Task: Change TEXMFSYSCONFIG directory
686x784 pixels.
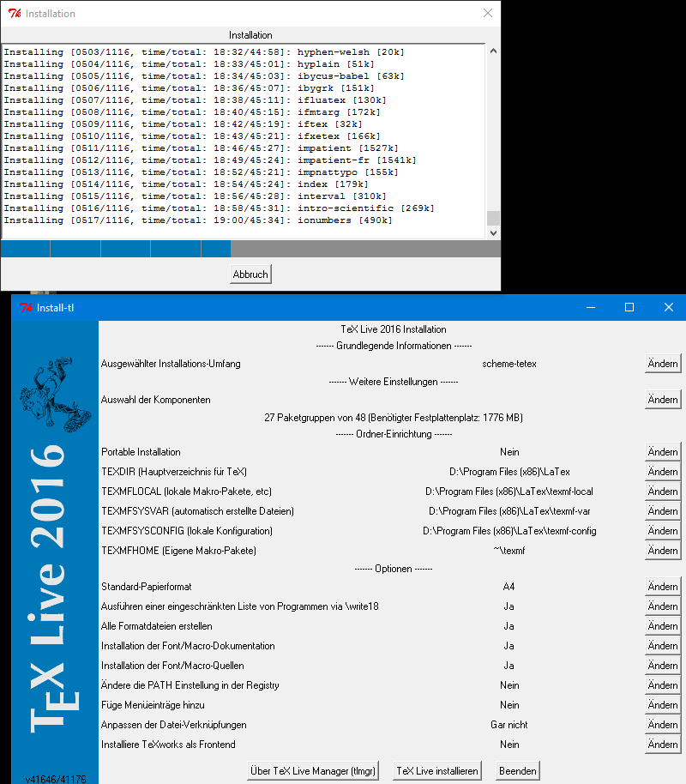Action: click(x=663, y=531)
